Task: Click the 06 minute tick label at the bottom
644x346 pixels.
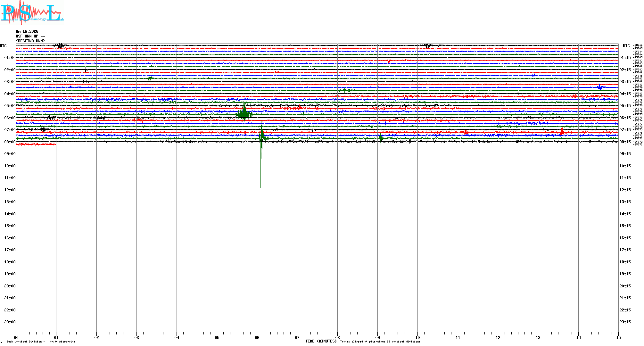Action: (257, 337)
